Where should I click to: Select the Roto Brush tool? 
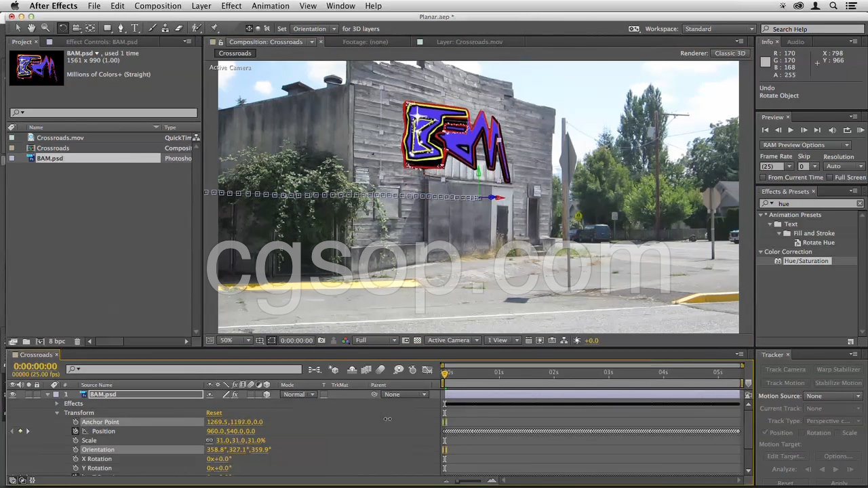197,28
